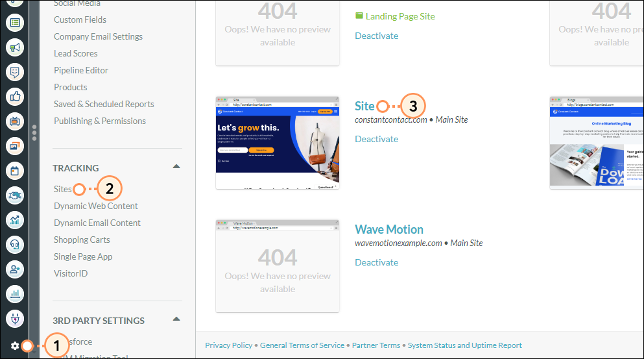Screen dimensions: 644x359
Task: Select Products in settings menu
Action: (70, 87)
